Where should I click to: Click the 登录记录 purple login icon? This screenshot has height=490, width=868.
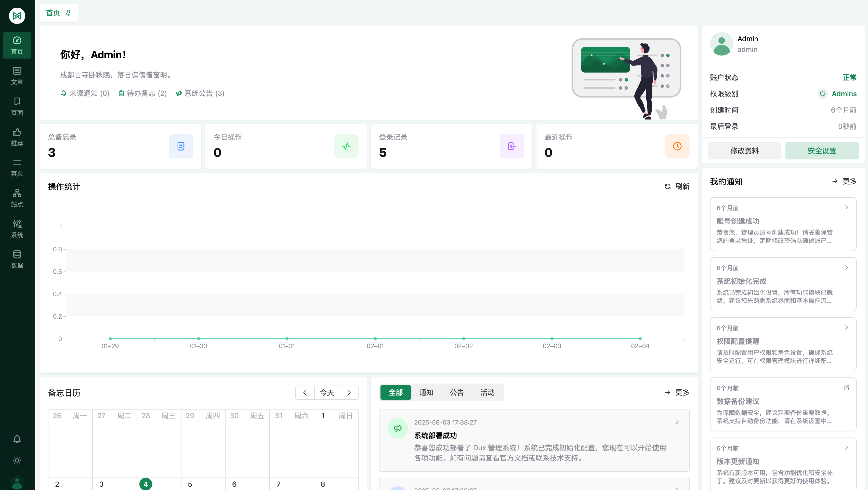(x=511, y=146)
